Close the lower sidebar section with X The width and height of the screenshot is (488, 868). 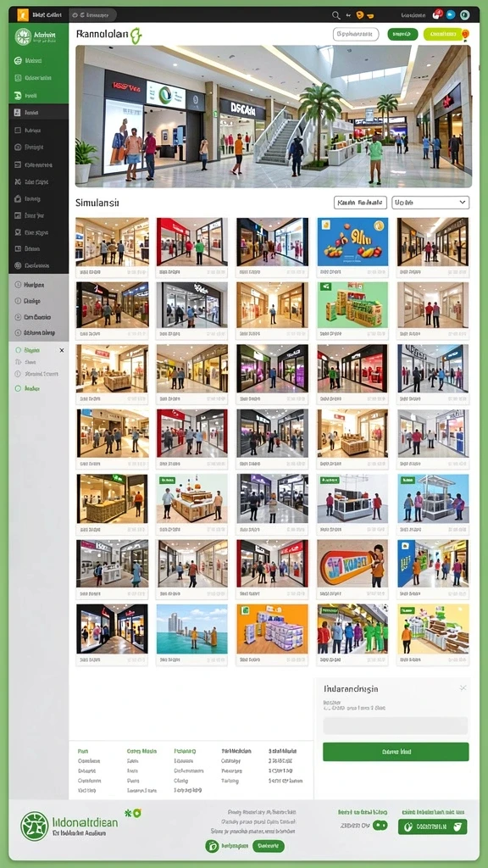pos(61,350)
